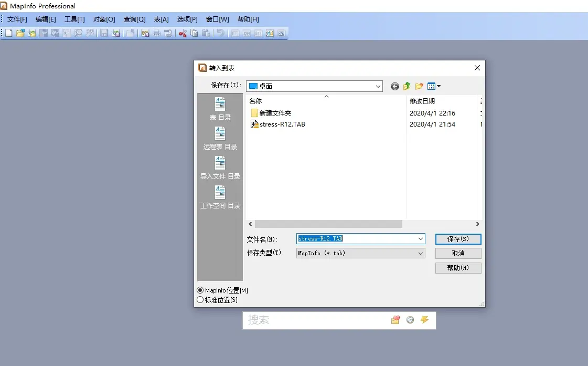
Task: Open the 工作空间 目录 shortcut
Action: 220,197
